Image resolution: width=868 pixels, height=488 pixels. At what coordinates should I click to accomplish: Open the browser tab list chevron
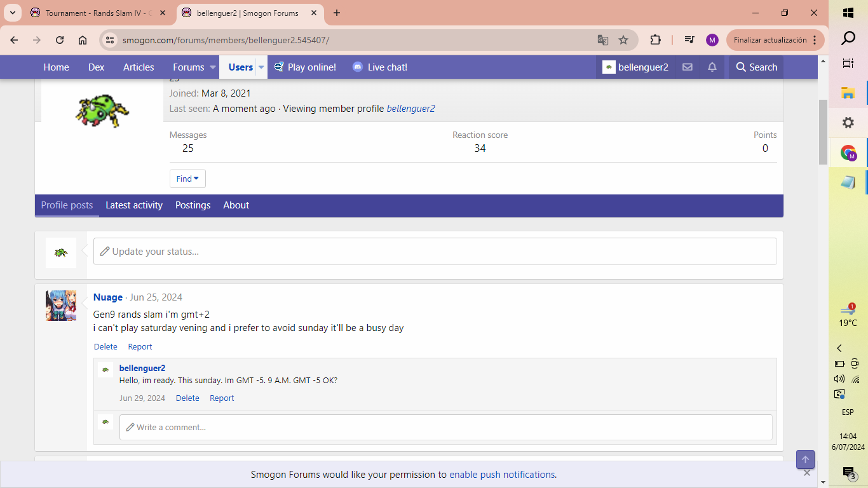[x=13, y=13]
